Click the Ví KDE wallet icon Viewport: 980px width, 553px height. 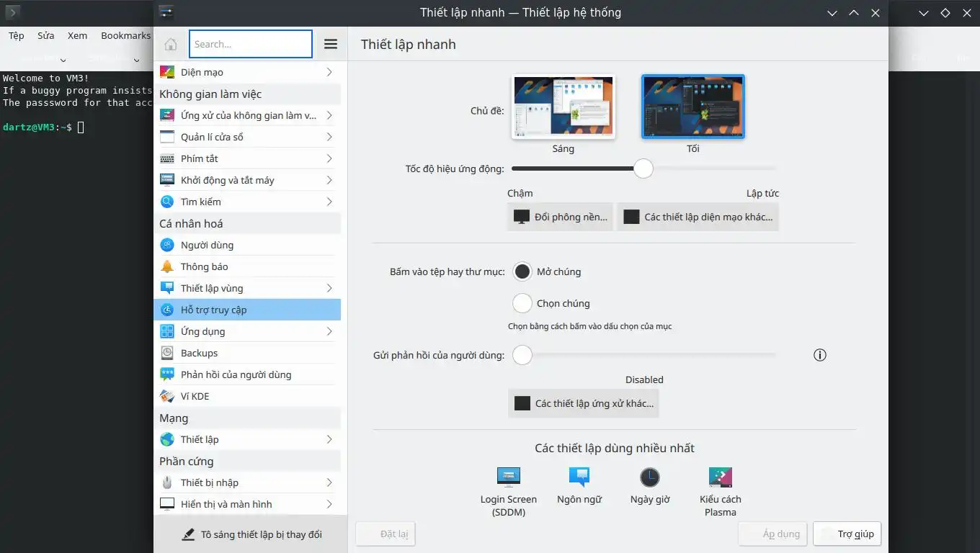[x=167, y=396]
